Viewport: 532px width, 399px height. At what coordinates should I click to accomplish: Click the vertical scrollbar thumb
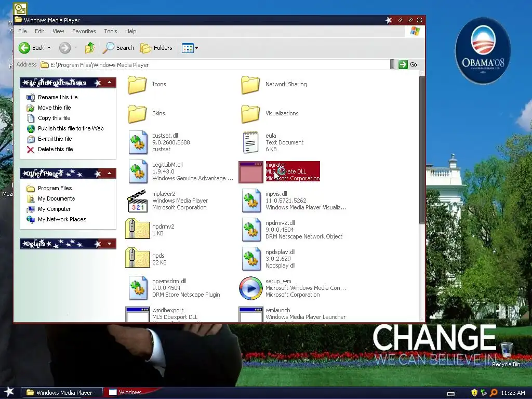(x=422, y=150)
